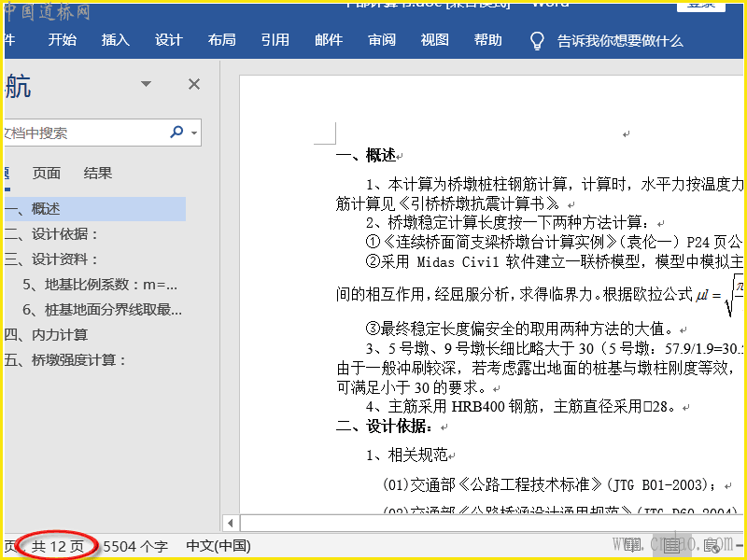
Task: Click page count 共 12 页 in status bar
Action: coord(57,546)
